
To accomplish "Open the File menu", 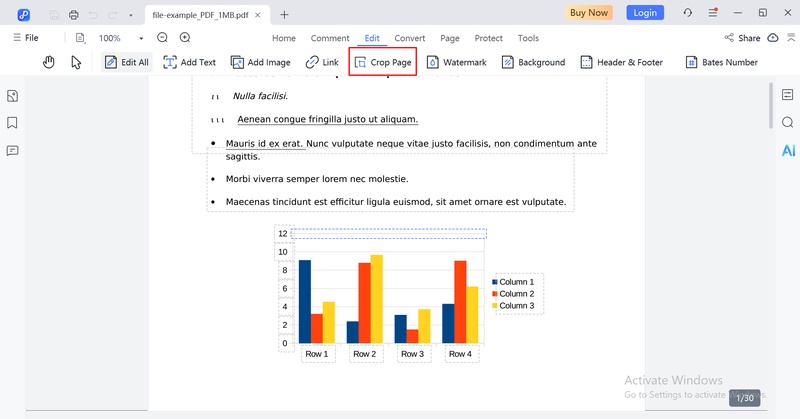I will [x=26, y=38].
